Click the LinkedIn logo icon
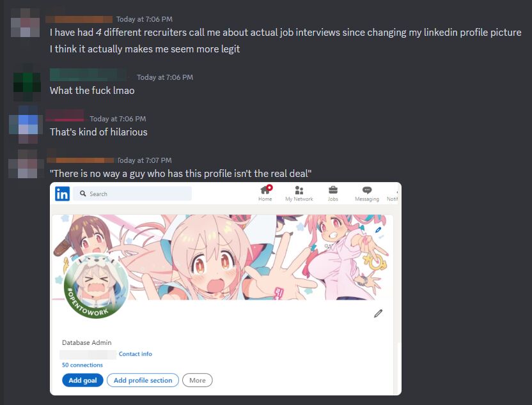Screen dimensions: 532x405 [x=62, y=194]
